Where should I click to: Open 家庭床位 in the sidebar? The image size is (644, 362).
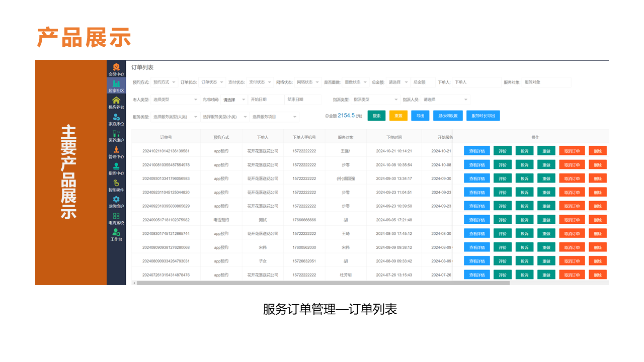(116, 117)
